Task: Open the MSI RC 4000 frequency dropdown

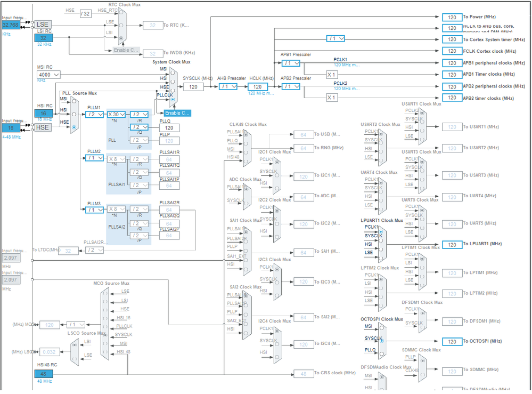Action: click(48, 75)
